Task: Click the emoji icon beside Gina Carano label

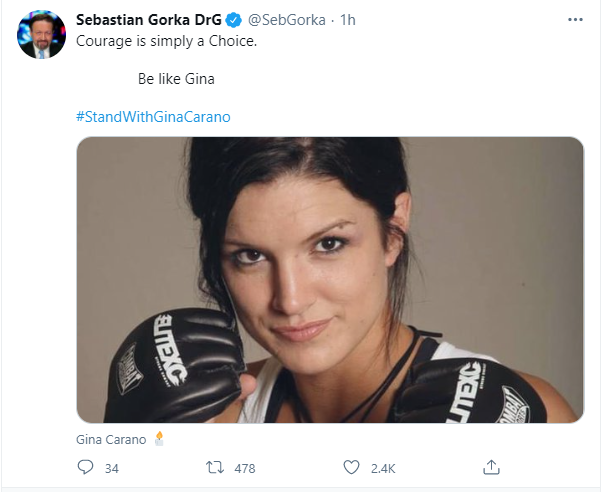Action: click(158, 438)
